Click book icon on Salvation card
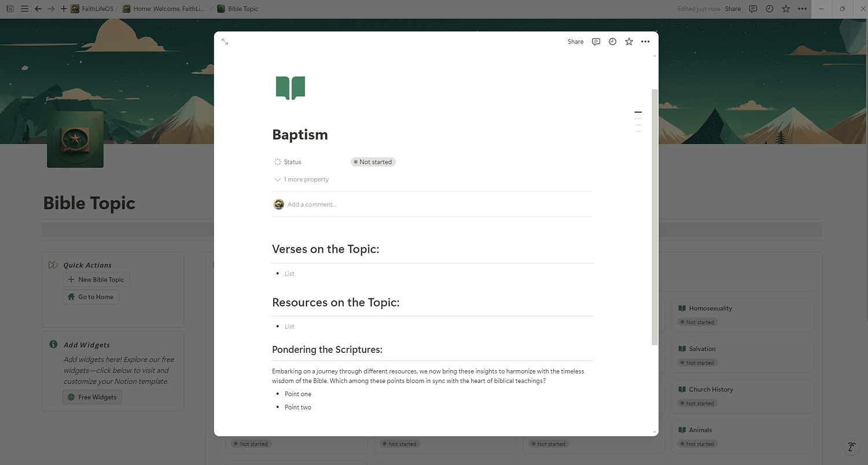868x465 pixels. click(682, 349)
